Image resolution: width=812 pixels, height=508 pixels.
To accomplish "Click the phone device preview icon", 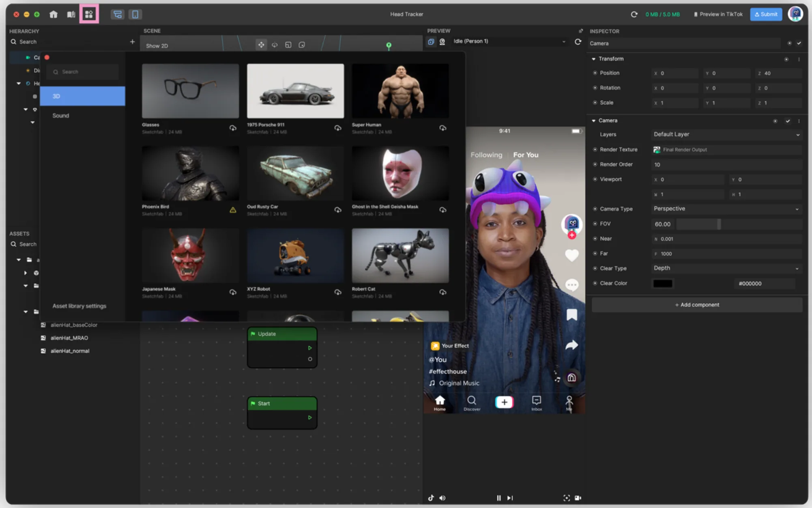I will point(135,15).
